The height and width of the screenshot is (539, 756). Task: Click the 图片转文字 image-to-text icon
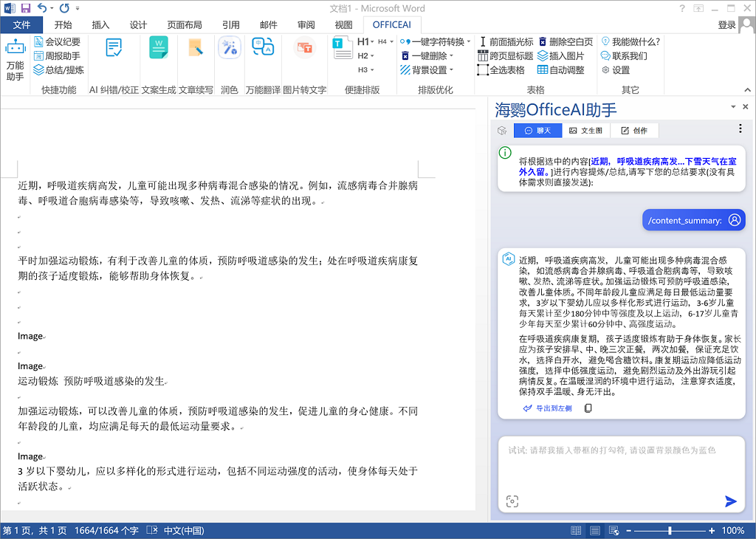tap(305, 48)
